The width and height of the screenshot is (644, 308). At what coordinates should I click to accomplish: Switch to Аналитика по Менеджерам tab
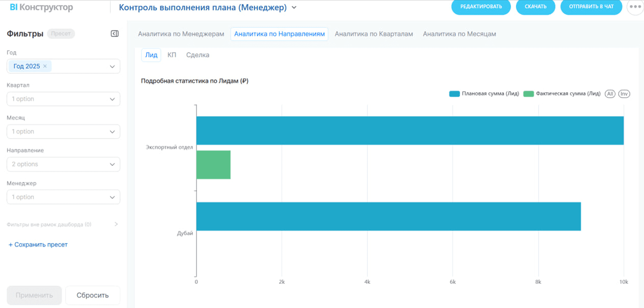(x=181, y=34)
